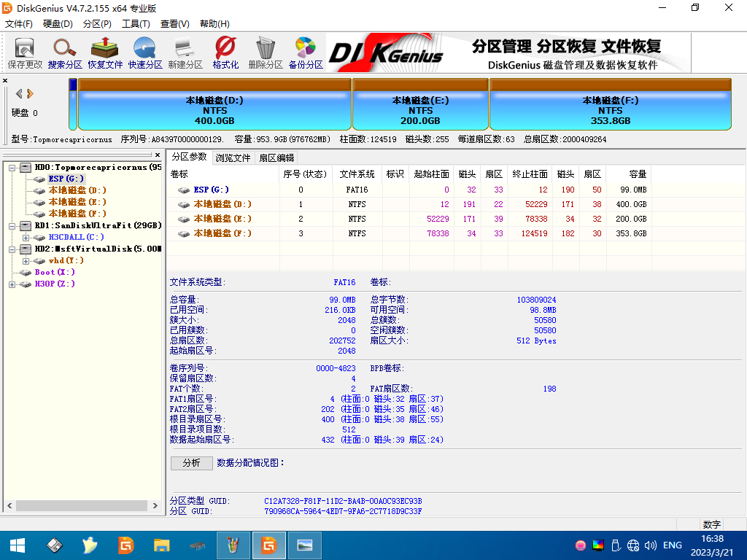Select the 本地磁盘 (D:) row in partition table
This screenshot has width=747, height=560.
[410, 204]
